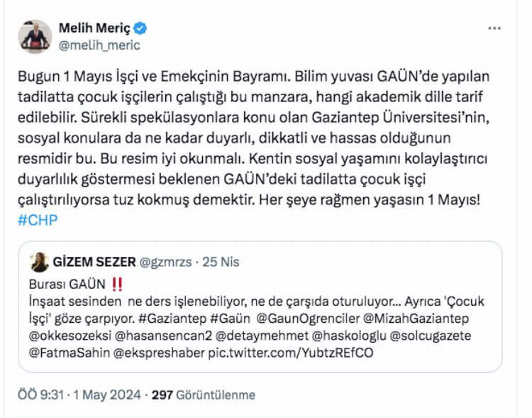532x418 pixels.
Task: Open the GİZEM SEZER quoted author name
Action: click(94, 262)
